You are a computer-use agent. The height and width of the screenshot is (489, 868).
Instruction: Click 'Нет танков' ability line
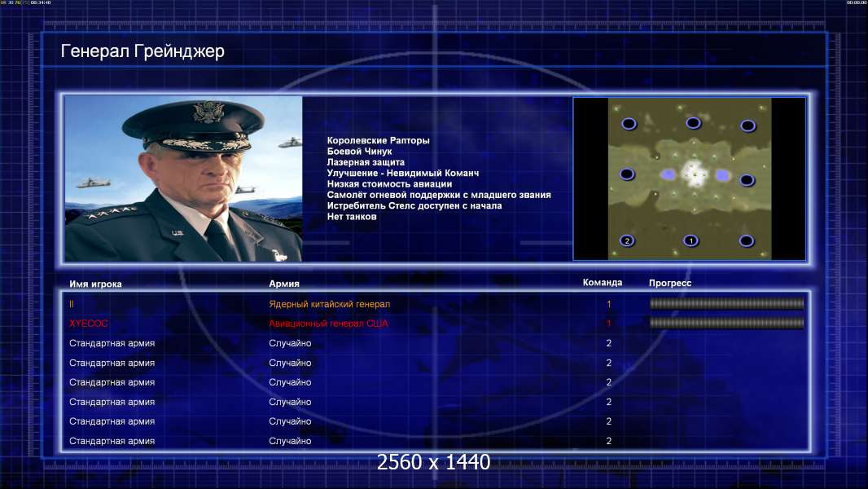pos(352,217)
